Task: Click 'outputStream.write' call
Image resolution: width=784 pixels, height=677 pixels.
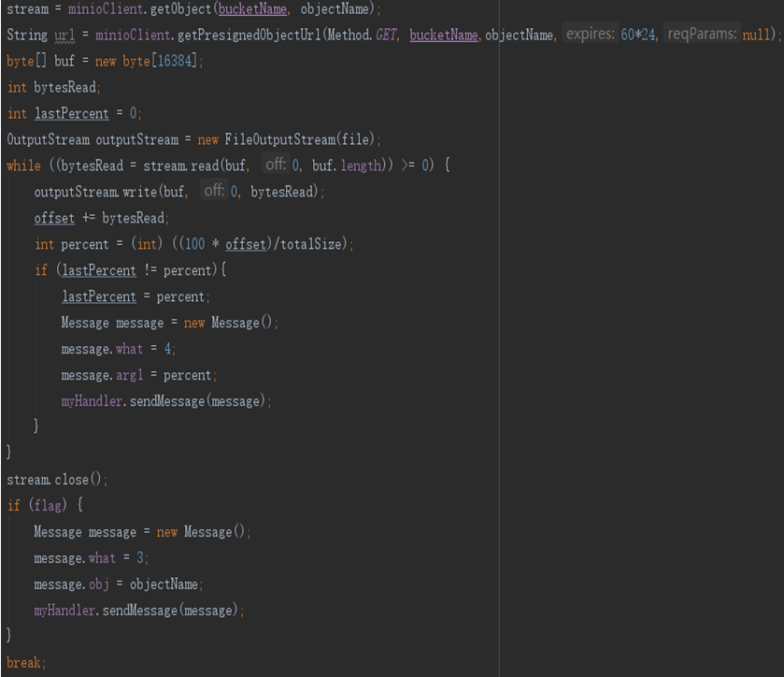Action: coord(95,192)
